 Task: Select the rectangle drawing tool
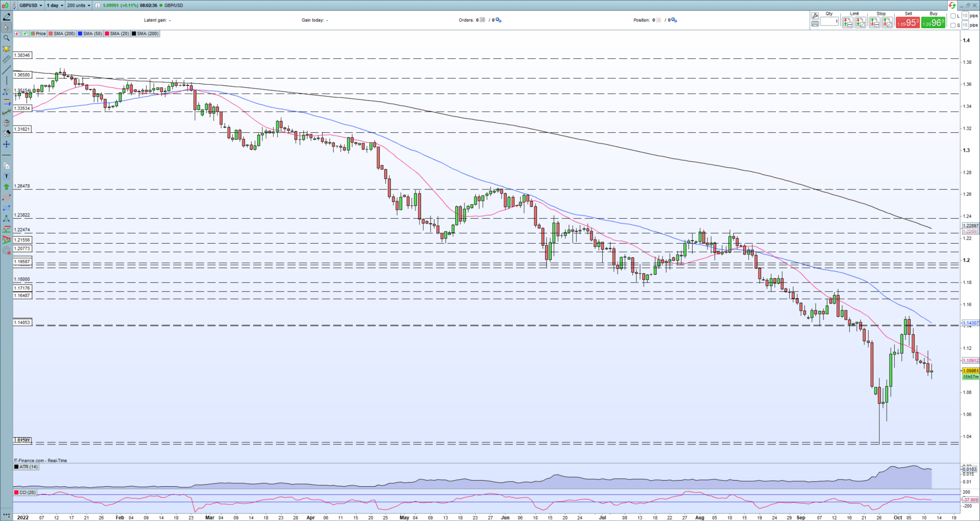click(7, 208)
